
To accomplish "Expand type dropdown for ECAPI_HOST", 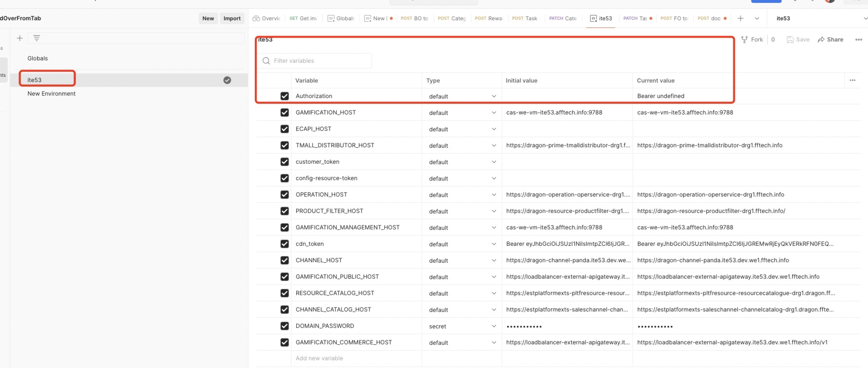I will pos(494,129).
